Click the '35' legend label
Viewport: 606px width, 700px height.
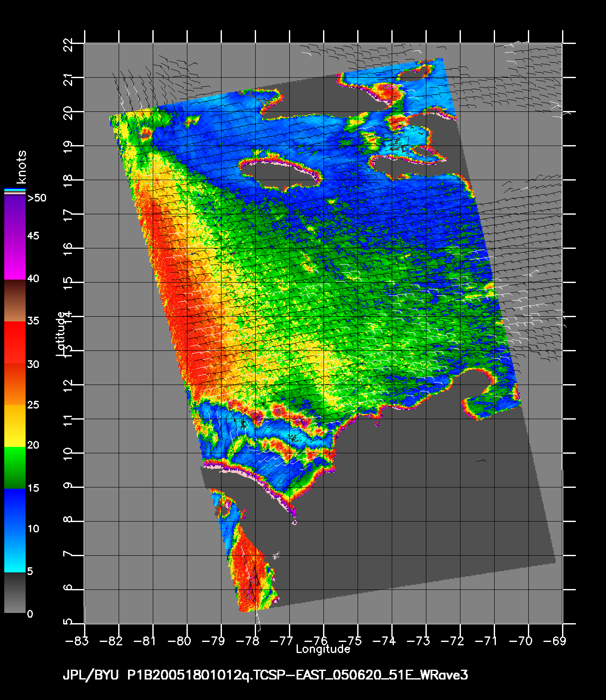pos(33,321)
